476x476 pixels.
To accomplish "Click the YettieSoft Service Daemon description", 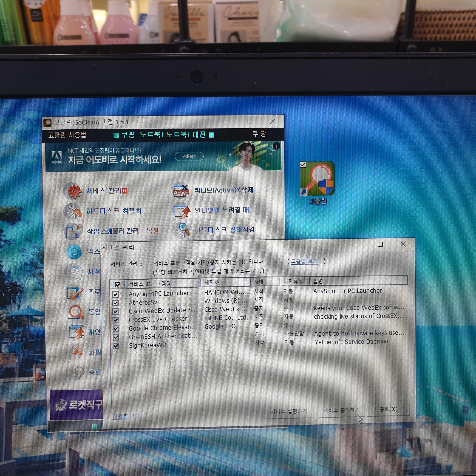I will coord(351,341).
